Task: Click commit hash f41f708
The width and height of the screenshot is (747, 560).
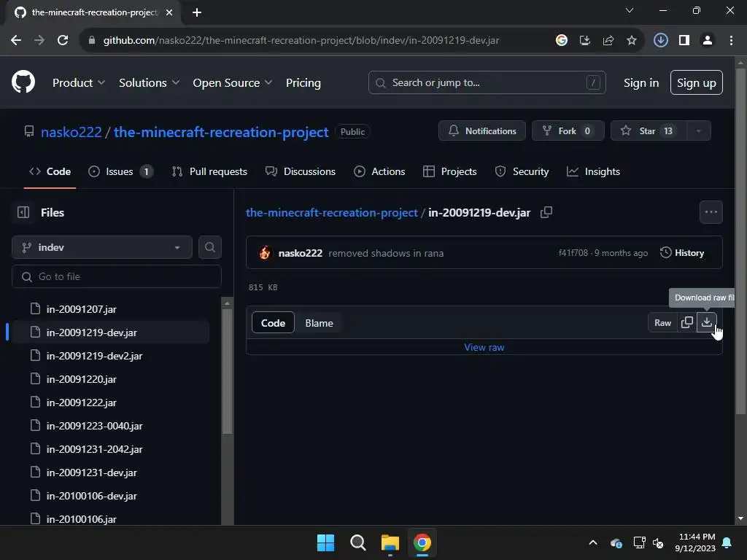Action: 573,253
